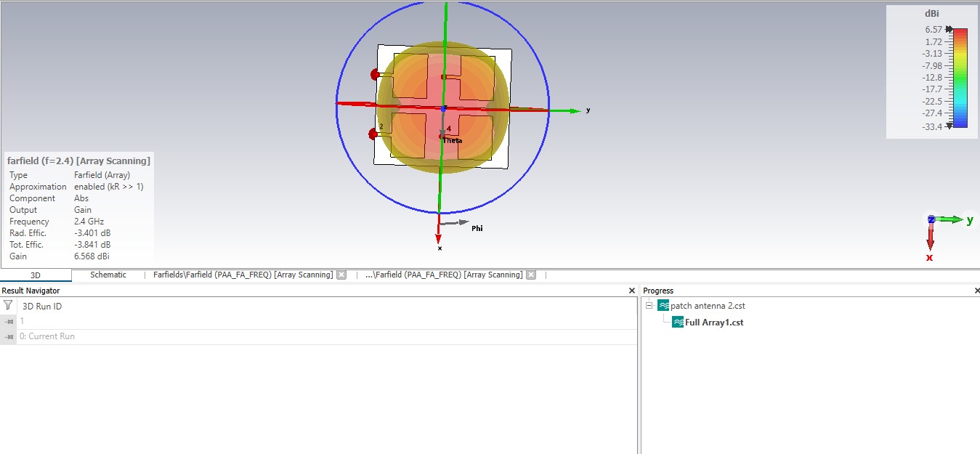The height and width of the screenshot is (454, 980).
Task: Click the pin icon beside run 1
Action: pyautogui.click(x=9, y=321)
